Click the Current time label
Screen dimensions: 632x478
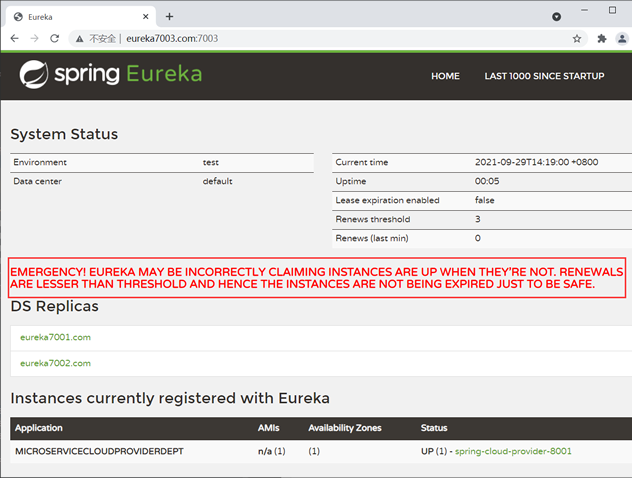[362, 162]
